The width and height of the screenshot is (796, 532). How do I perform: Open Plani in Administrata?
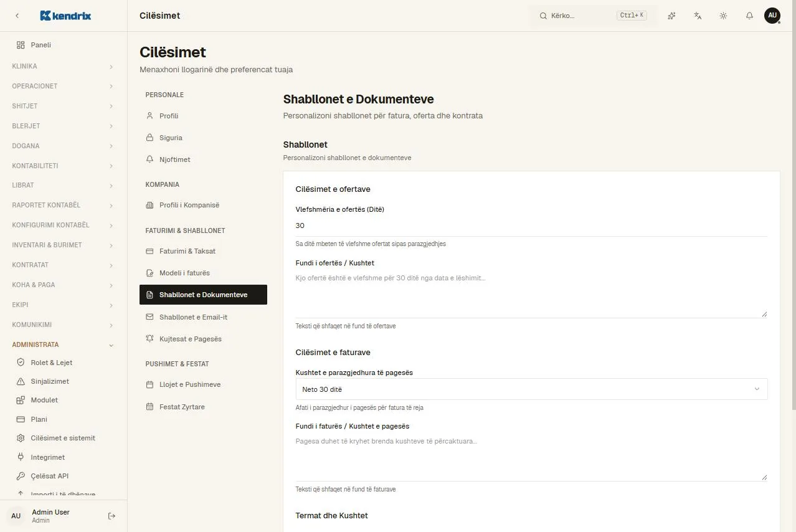click(64, 419)
